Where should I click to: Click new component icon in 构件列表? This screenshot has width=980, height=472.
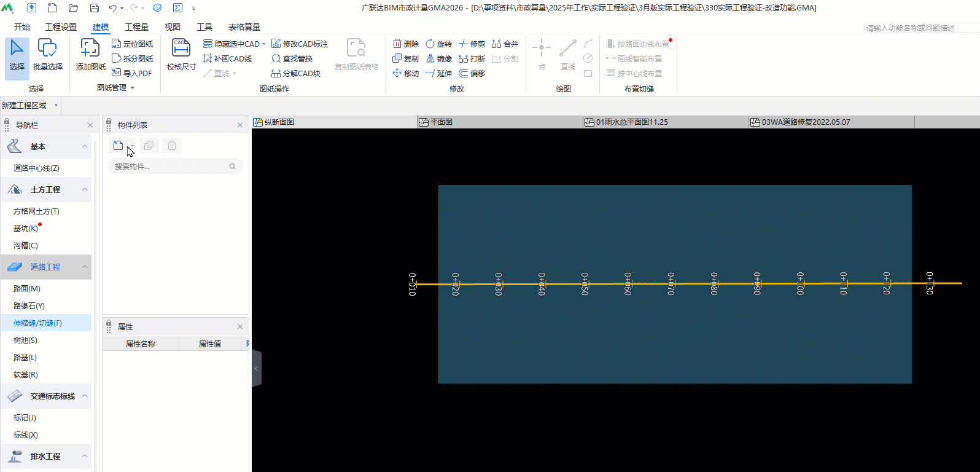pos(118,146)
